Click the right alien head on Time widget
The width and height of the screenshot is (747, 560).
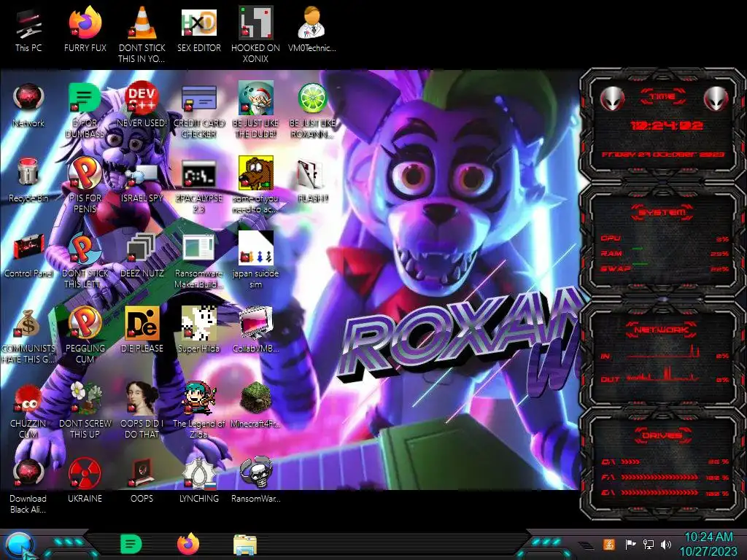tap(716, 98)
